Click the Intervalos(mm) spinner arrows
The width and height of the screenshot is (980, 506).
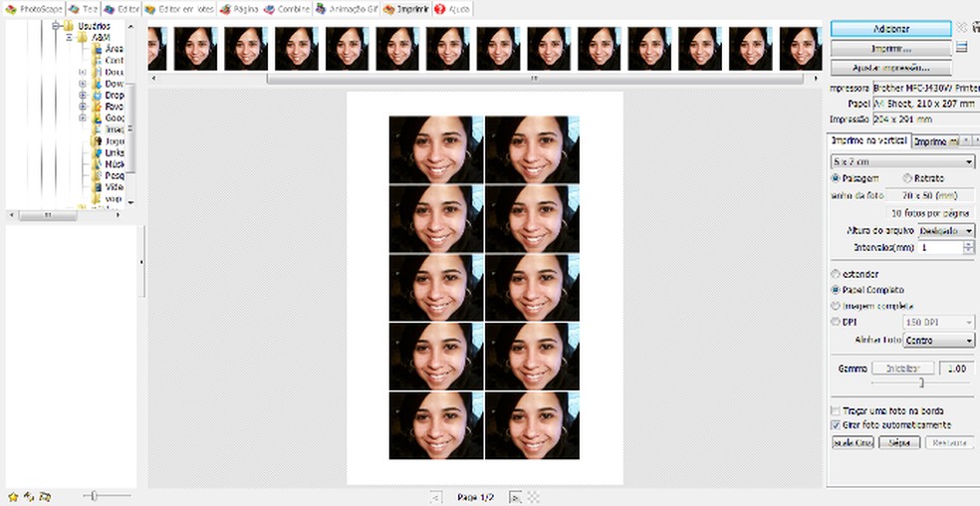[969, 248]
